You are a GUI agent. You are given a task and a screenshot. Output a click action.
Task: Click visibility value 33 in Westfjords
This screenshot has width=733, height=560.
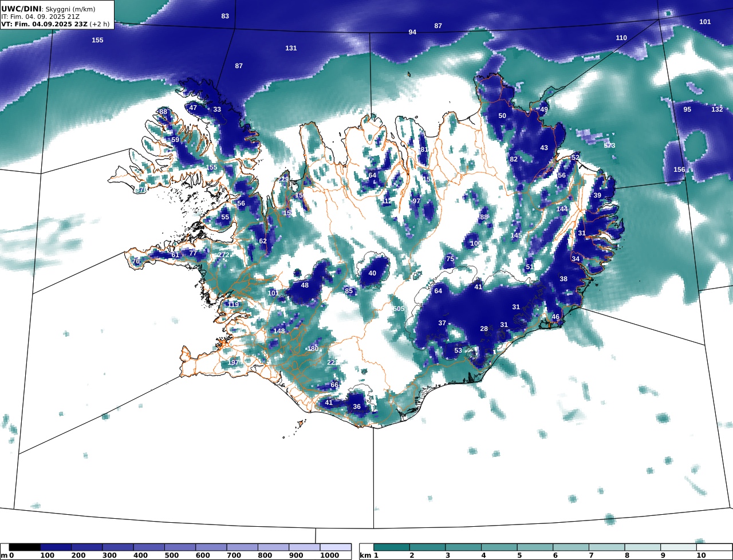click(x=217, y=109)
